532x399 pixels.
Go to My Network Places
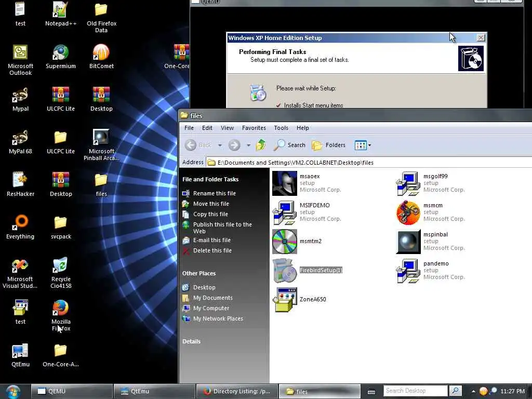click(218, 318)
